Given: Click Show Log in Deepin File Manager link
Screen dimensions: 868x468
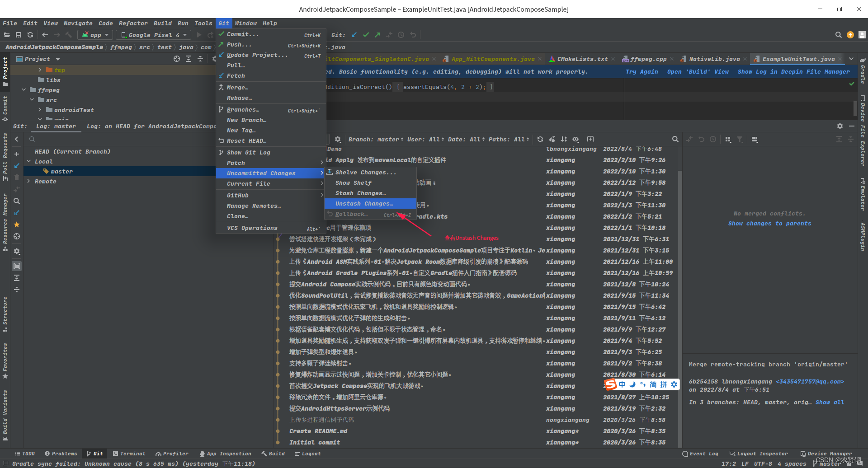Looking at the screenshot, I should [793, 71].
